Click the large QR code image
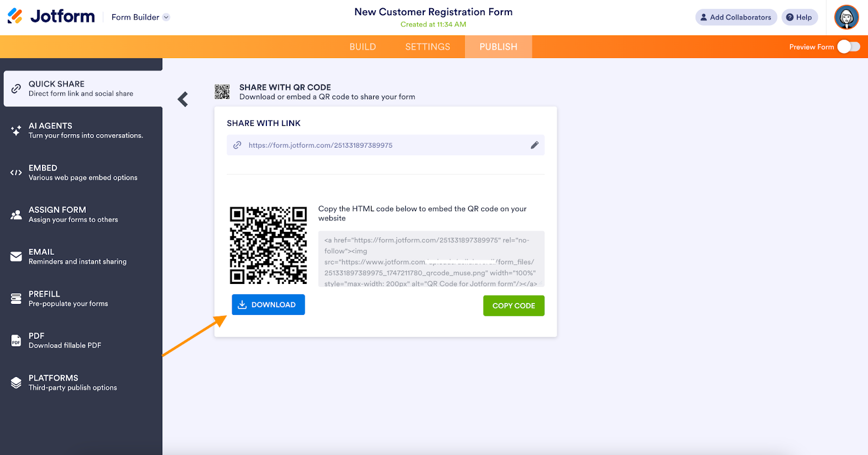This screenshot has width=868, height=455. coord(268,245)
